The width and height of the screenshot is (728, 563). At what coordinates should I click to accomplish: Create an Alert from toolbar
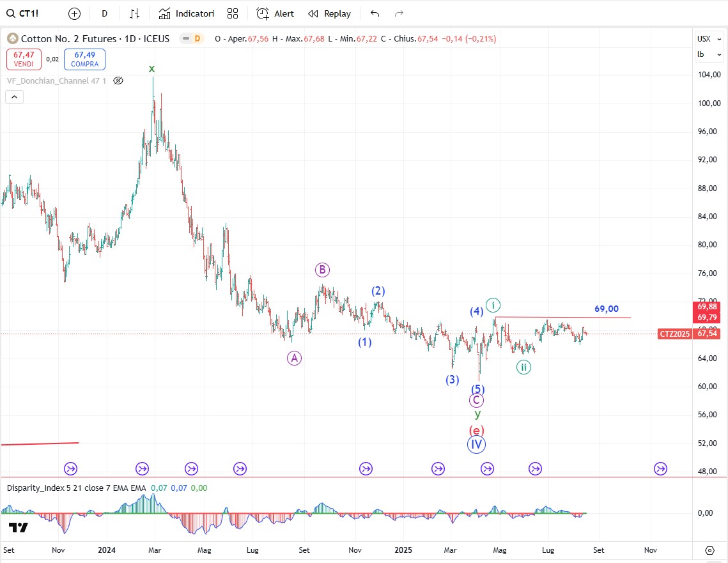[275, 13]
